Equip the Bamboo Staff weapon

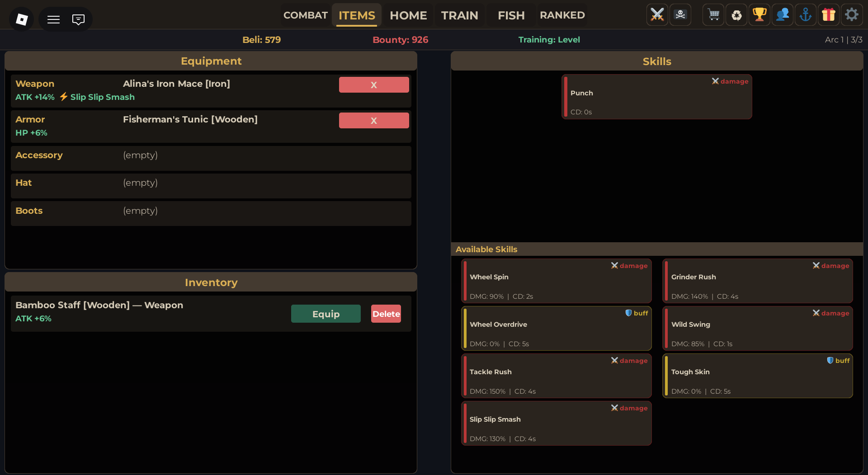(326, 314)
